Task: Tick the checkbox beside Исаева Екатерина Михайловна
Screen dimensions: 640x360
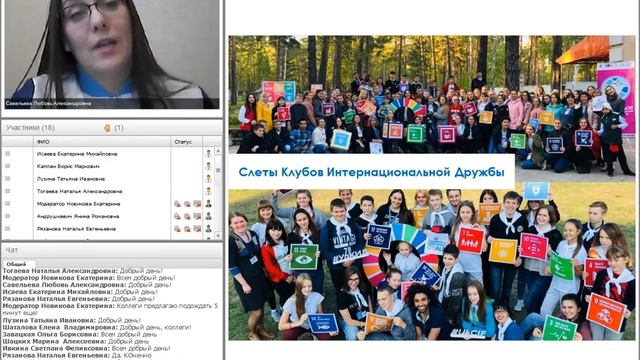Action: [x=7, y=153]
